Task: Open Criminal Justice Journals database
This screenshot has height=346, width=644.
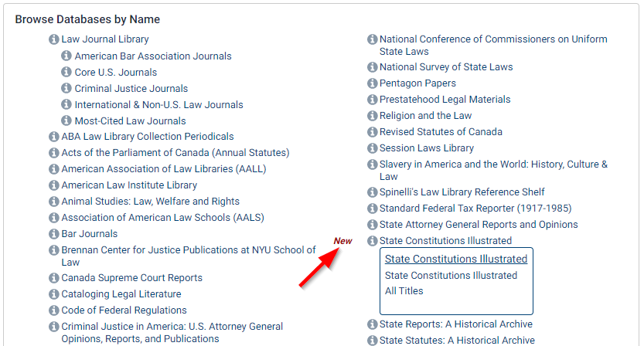Action: pyautogui.click(x=131, y=88)
